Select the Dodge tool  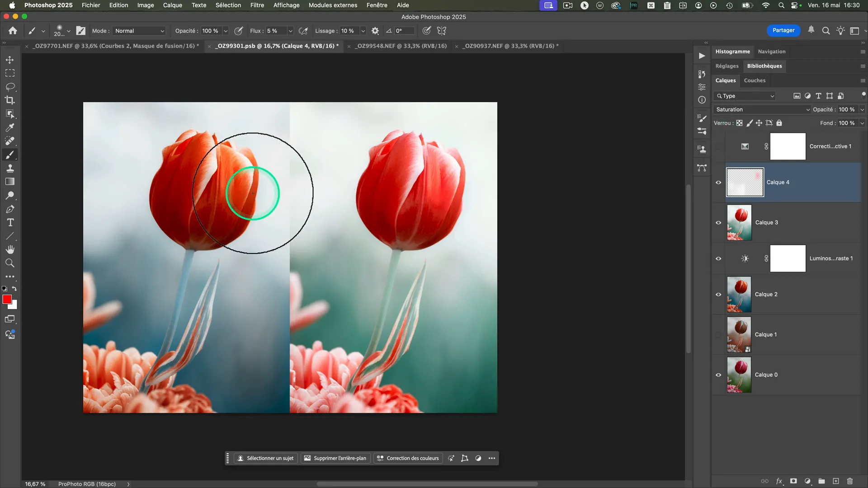pos(9,195)
